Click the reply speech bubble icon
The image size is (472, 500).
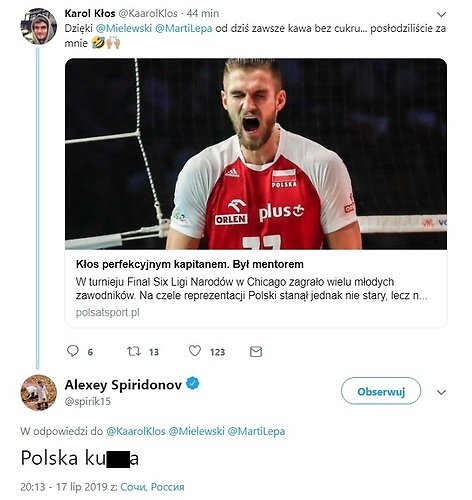(x=73, y=351)
